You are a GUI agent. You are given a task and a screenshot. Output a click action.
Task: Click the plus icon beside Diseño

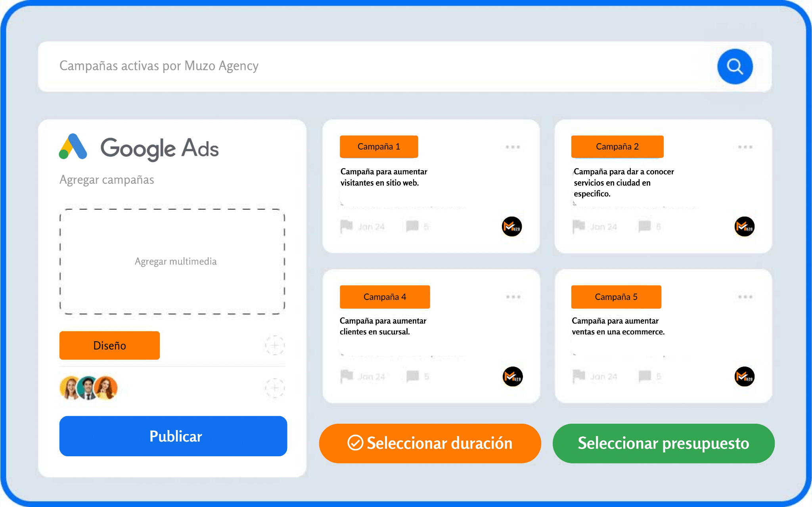point(275,345)
